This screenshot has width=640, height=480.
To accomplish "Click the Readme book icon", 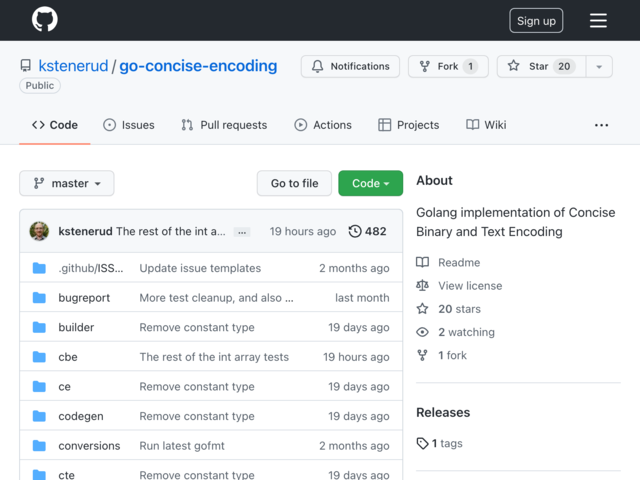I will click(x=422, y=262).
